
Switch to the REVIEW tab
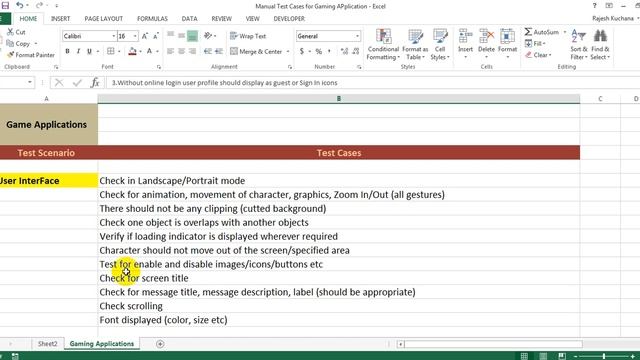click(x=222, y=19)
